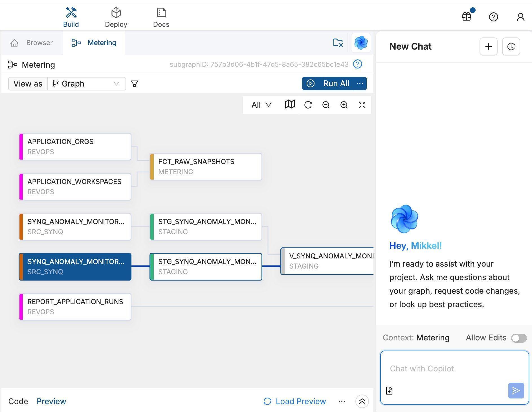Click the subgraphID help icon
Image resolution: width=532 pixels, height=412 pixels.
(x=358, y=64)
